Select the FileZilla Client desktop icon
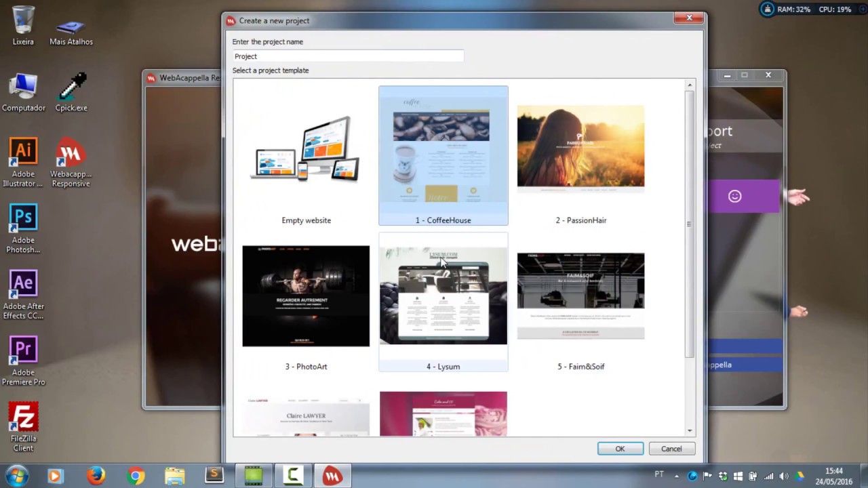Viewport: 868px width, 488px height. pyautogui.click(x=23, y=426)
